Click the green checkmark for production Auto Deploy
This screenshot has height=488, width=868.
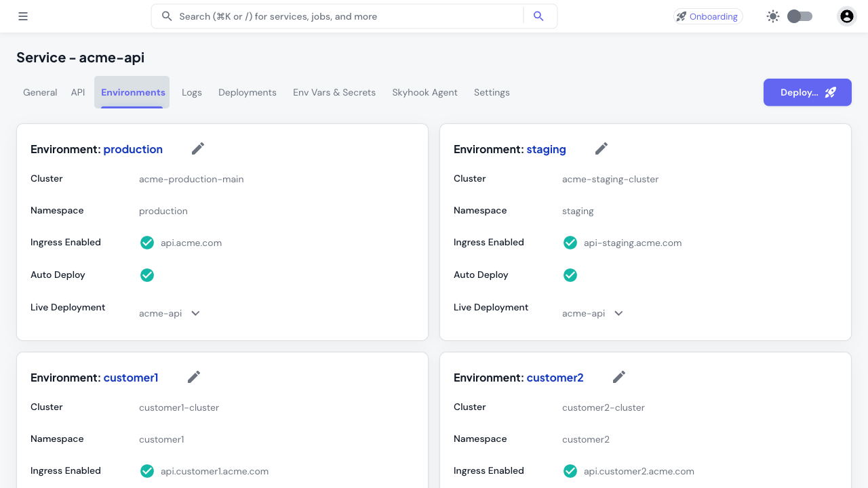click(147, 275)
